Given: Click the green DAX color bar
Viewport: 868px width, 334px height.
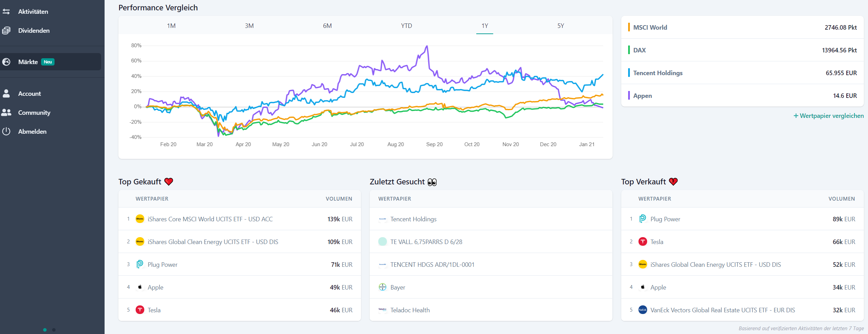Looking at the screenshot, I should 629,50.
